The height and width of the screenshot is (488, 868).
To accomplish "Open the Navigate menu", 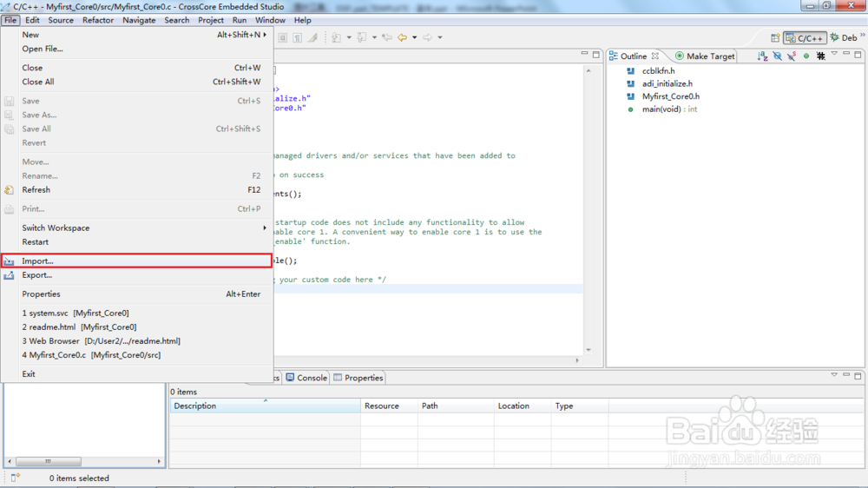I will point(139,20).
